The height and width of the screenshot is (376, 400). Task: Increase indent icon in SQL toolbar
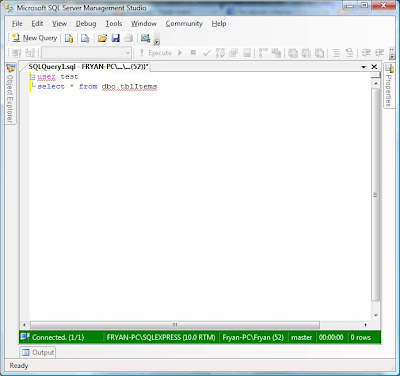[x=379, y=53]
